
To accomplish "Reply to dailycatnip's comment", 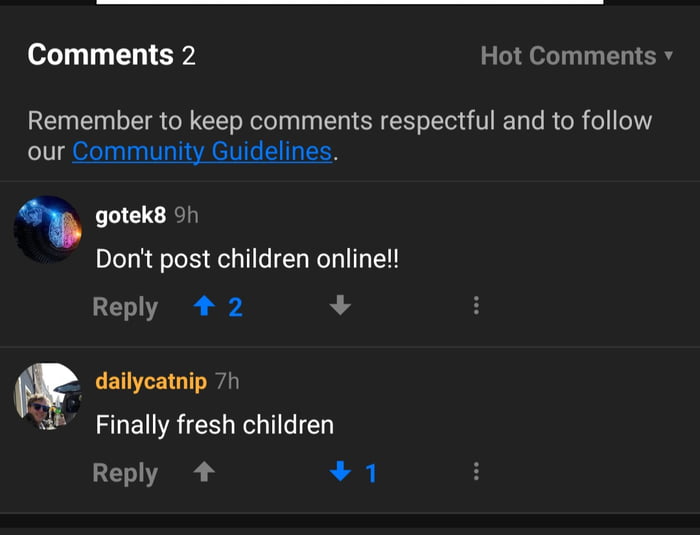I will coord(125,473).
